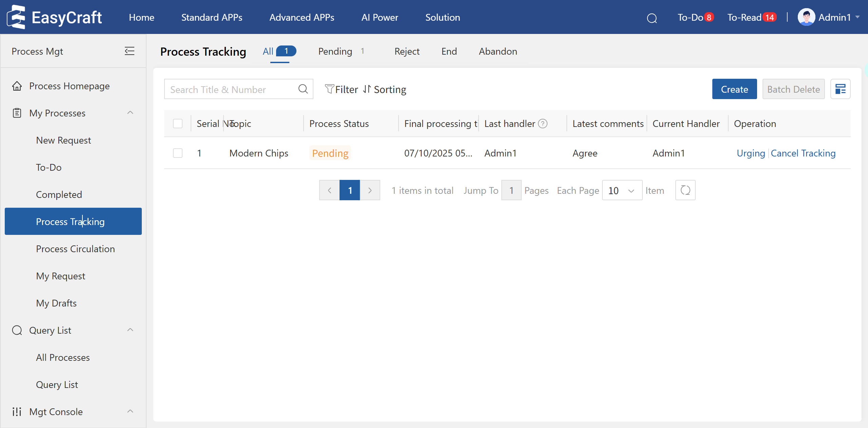Click the Last handler help icon
Image resolution: width=868 pixels, height=428 pixels.
pos(543,124)
